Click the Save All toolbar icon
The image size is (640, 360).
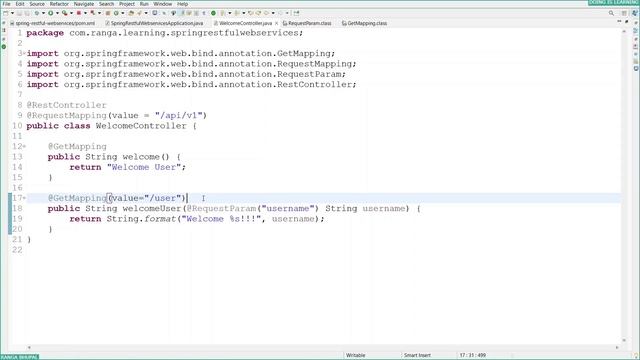(27, 13)
